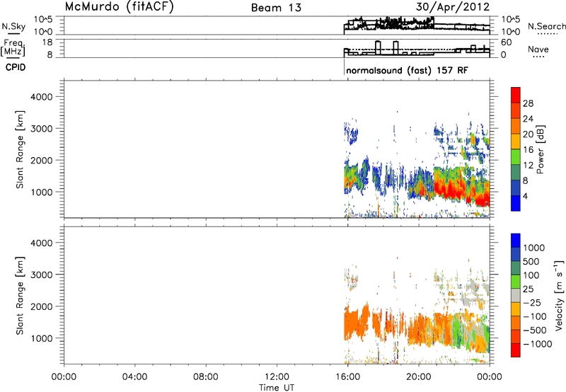Click the 28 label on Power colorbar
The image size is (566, 392).
click(528, 103)
